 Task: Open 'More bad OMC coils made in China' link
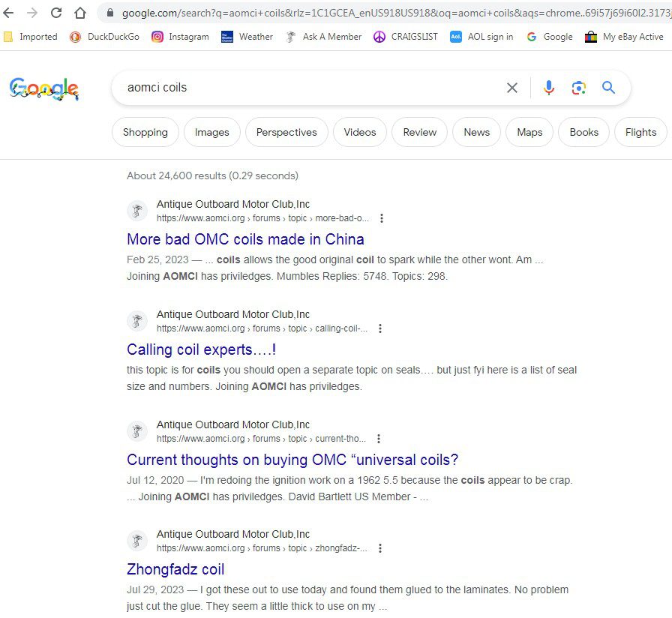[x=245, y=239]
